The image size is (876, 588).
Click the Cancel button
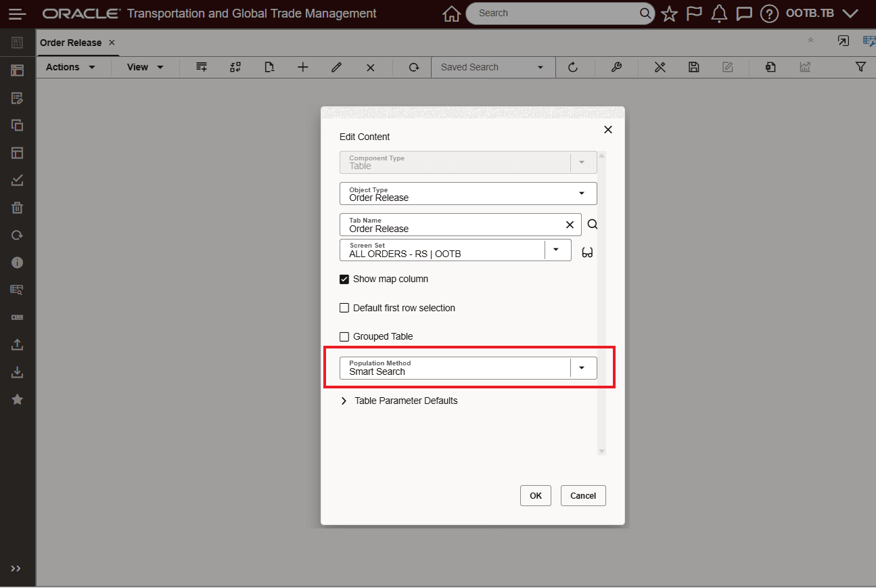coord(582,495)
